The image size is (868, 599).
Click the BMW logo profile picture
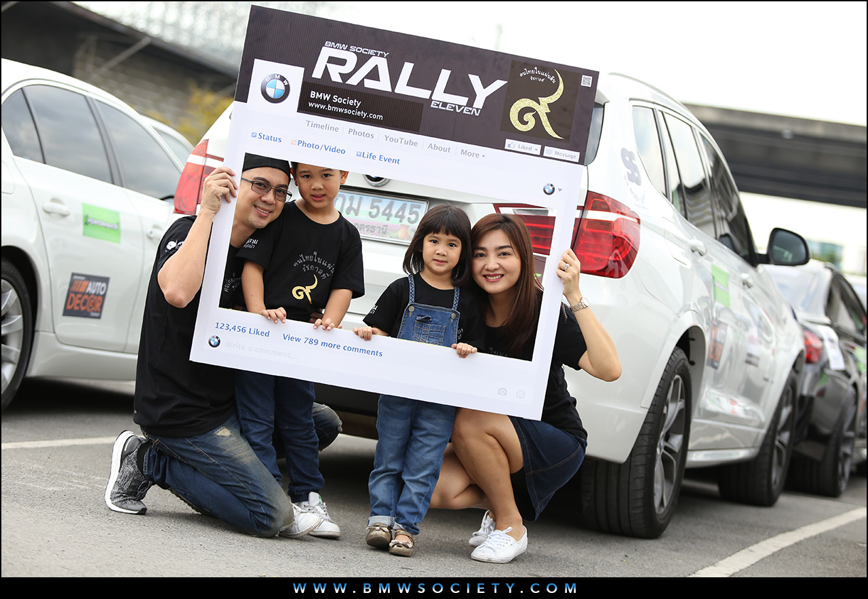(275, 88)
